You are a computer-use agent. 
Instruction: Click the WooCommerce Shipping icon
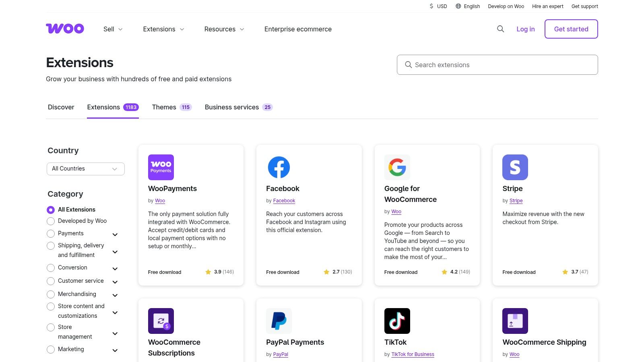[x=515, y=321]
